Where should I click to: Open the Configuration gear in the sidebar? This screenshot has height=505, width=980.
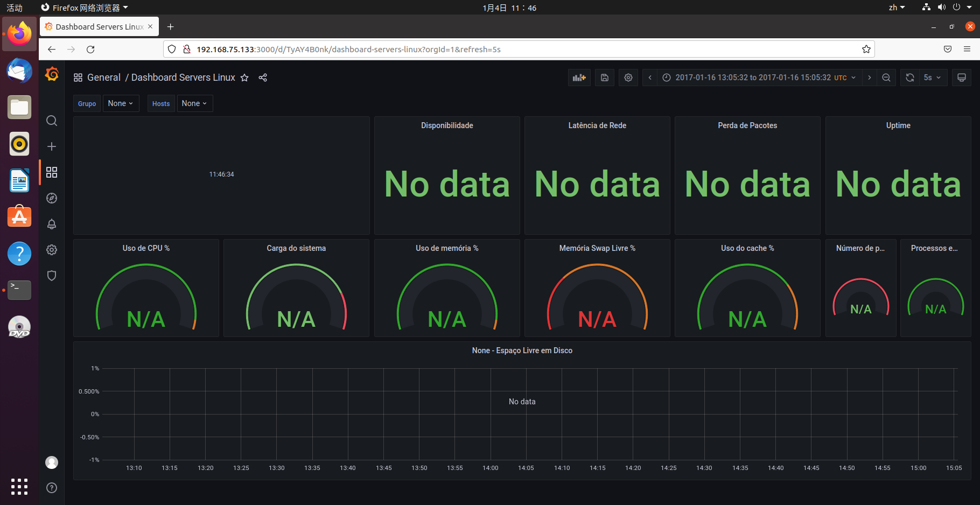click(52, 249)
